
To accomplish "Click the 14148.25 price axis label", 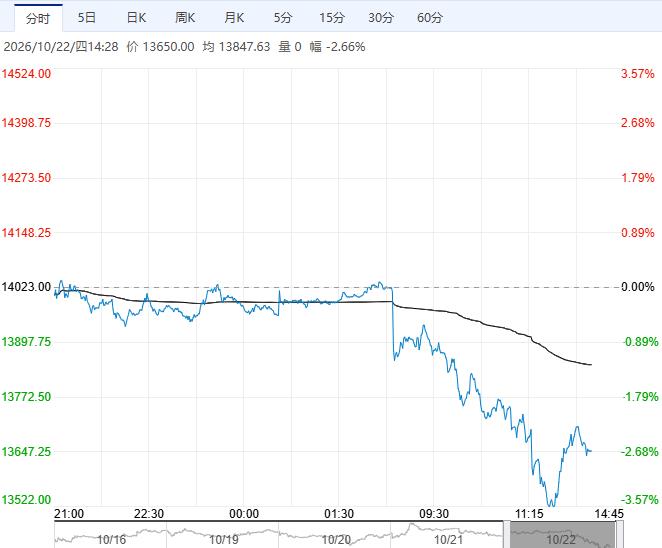I will [26, 233].
